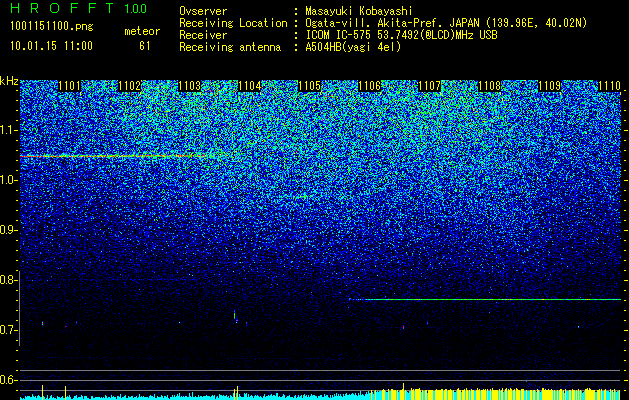
Task: Click the A504HB(yagi 4el) antenna text
Action: pyautogui.click(x=353, y=48)
